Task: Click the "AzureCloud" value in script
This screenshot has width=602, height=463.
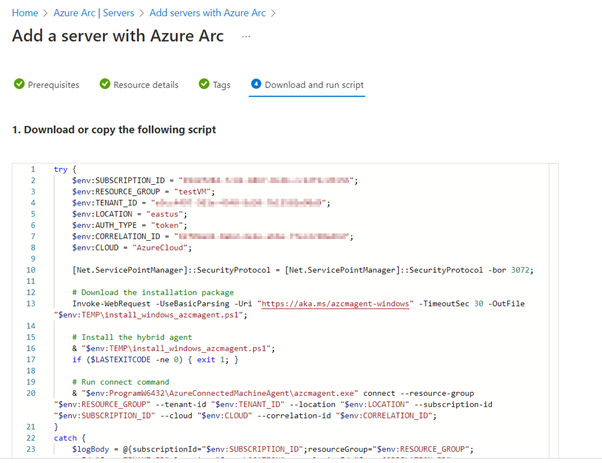Action: click(x=172, y=247)
